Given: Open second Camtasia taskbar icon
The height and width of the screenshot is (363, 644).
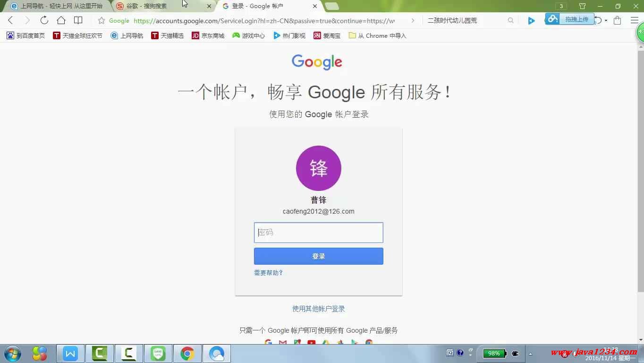Looking at the screenshot, I should 128,354.
